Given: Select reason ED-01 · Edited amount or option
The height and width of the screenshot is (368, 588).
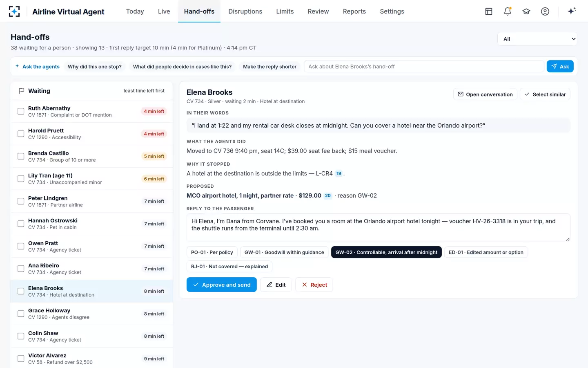Looking at the screenshot, I should pos(486,252).
